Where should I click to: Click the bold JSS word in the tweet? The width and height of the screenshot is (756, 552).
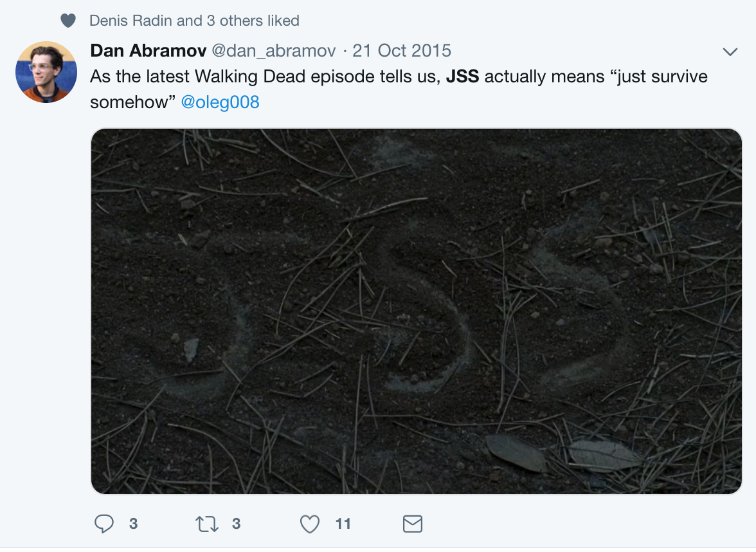click(462, 77)
